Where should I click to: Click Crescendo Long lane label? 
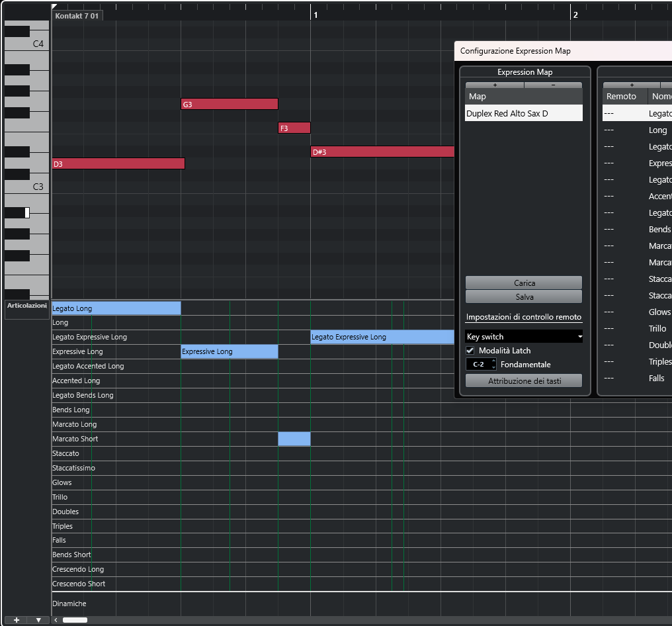(77, 569)
